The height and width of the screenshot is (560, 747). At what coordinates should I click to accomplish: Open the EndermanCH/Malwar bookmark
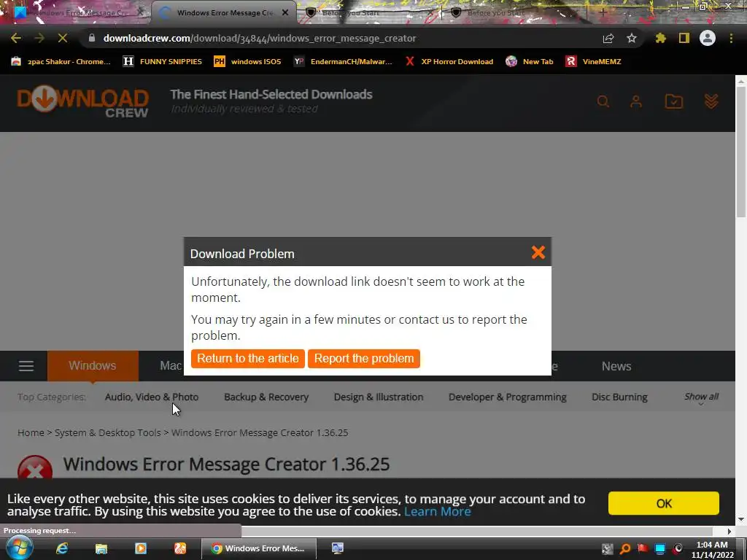coord(343,61)
